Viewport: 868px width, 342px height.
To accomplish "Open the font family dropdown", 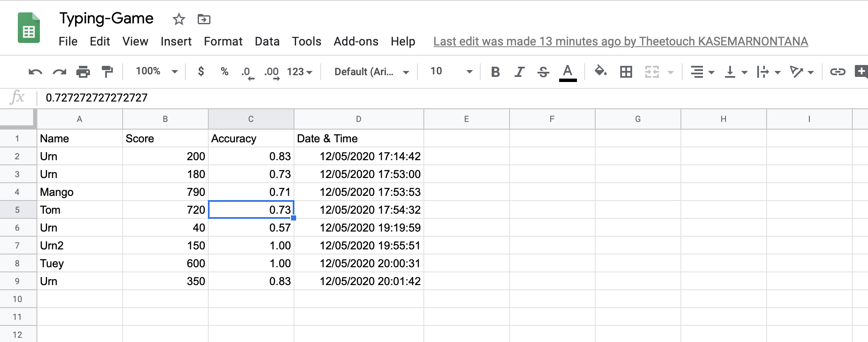I will click(x=372, y=72).
